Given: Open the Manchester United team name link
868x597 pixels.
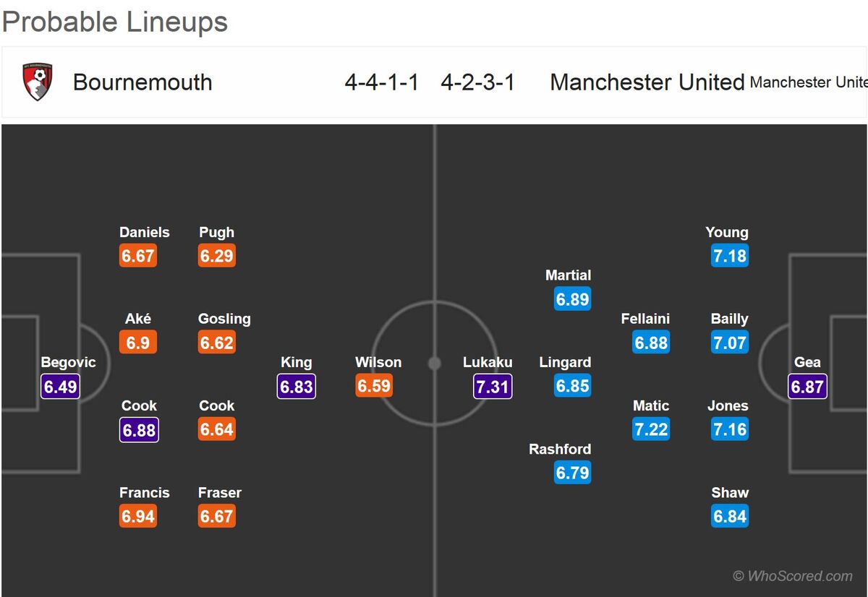Looking at the screenshot, I should click(647, 82).
